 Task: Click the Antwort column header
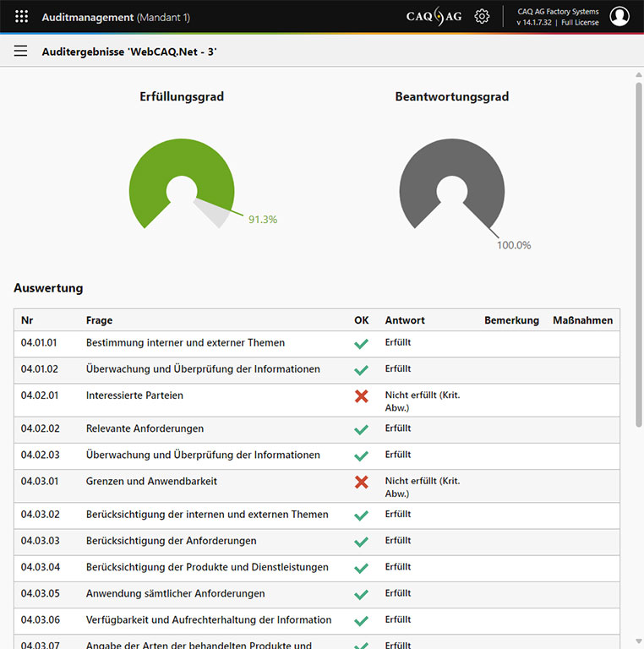click(x=405, y=320)
